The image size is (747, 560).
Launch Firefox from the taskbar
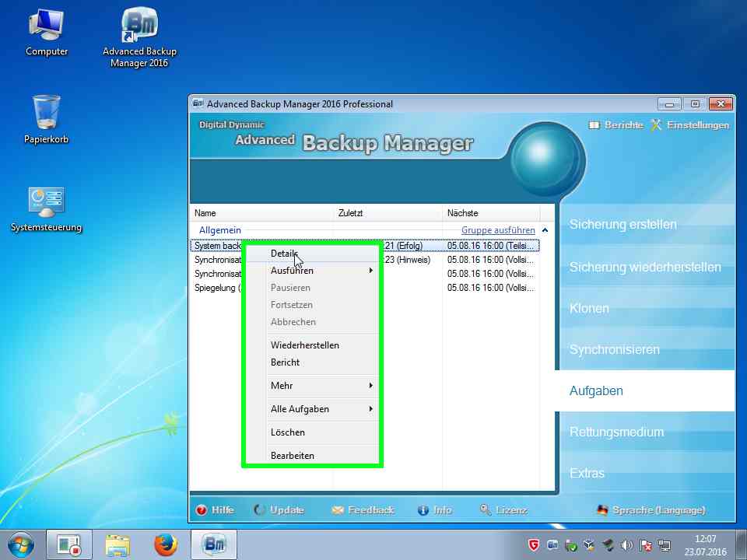[166, 544]
